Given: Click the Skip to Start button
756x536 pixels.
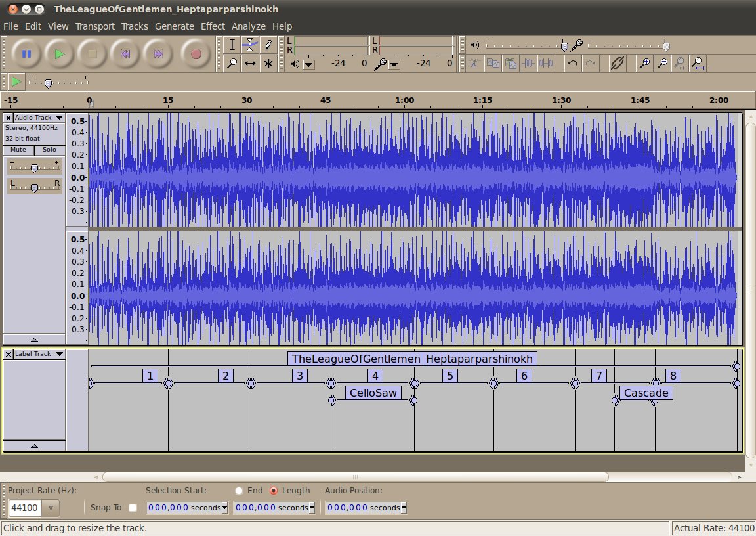Looking at the screenshot, I should pyautogui.click(x=125, y=54).
